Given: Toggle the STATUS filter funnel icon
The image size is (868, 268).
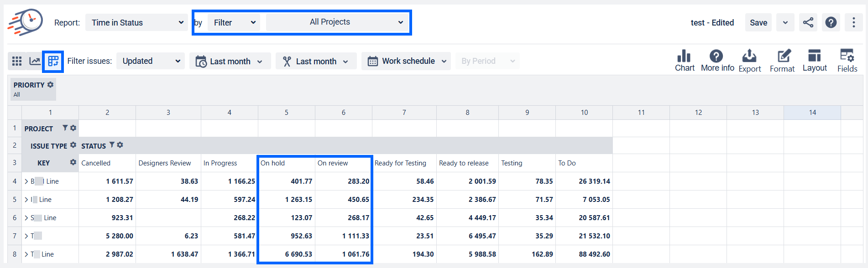Looking at the screenshot, I should pos(112,145).
